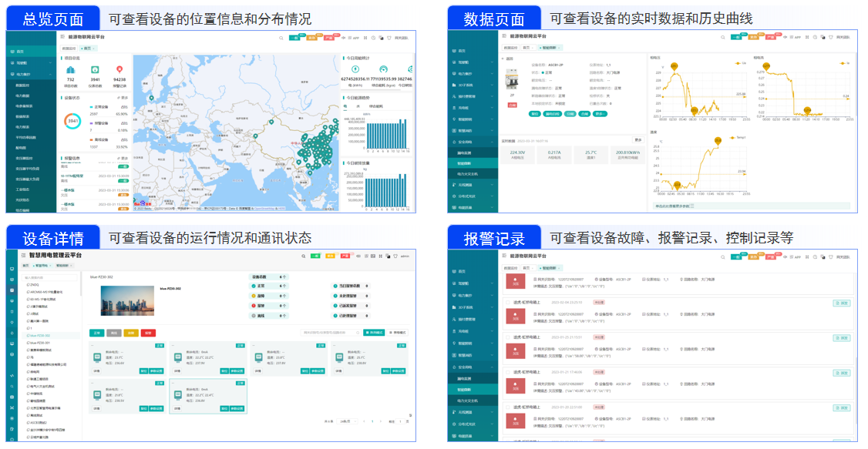This screenshot has height=449, width=868.
Task: Toggle sidebar menu icon in 总览页面 header
Action: 62,37
